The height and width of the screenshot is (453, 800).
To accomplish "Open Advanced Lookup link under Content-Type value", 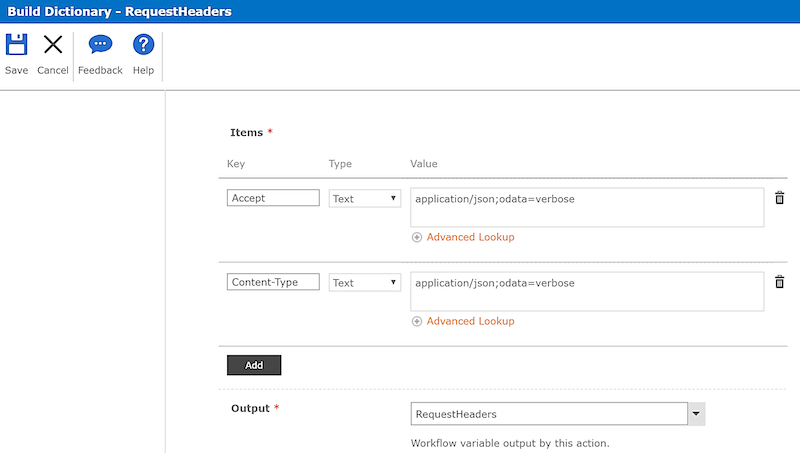I will click(x=470, y=321).
